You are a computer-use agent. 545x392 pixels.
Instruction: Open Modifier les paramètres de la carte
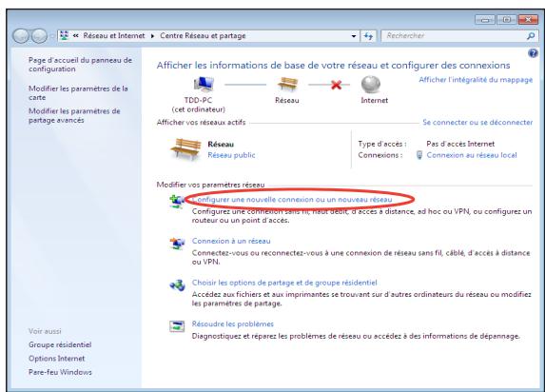click(x=78, y=93)
